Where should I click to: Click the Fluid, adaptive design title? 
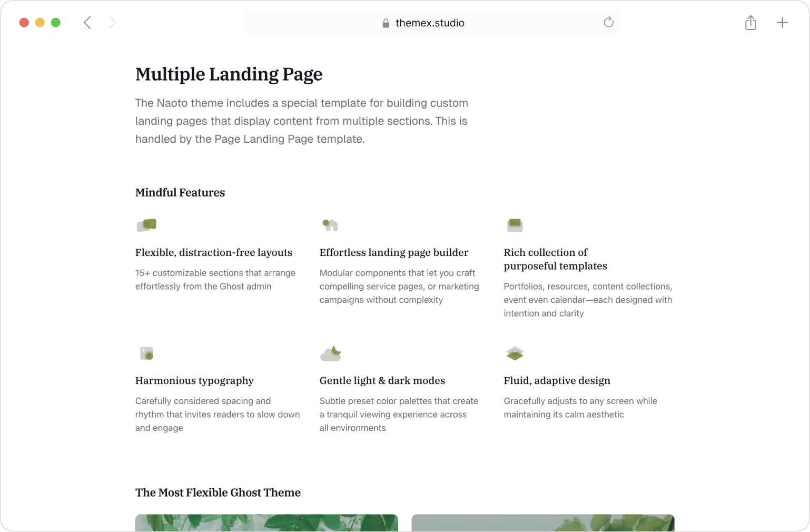tap(557, 380)
